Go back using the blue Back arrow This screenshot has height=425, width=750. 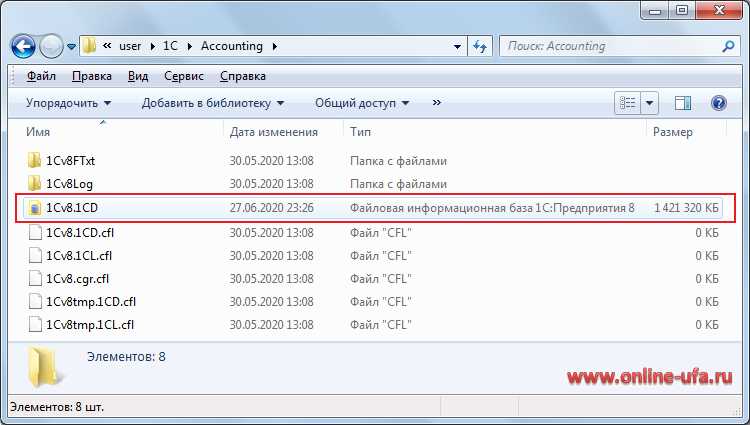pos(23,46)
